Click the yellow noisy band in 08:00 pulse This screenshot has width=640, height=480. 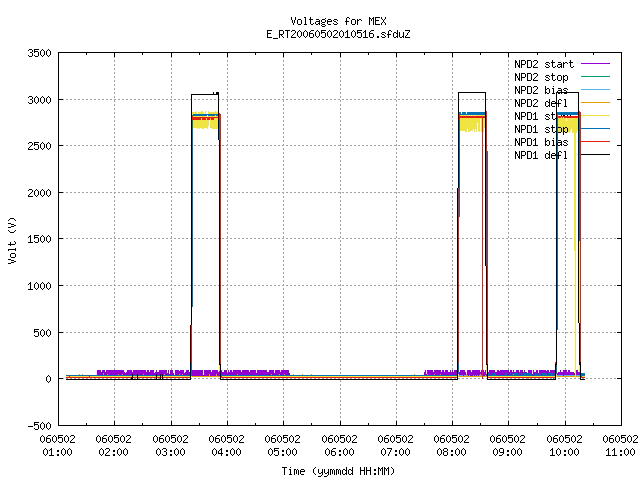[x=472, y=124]
